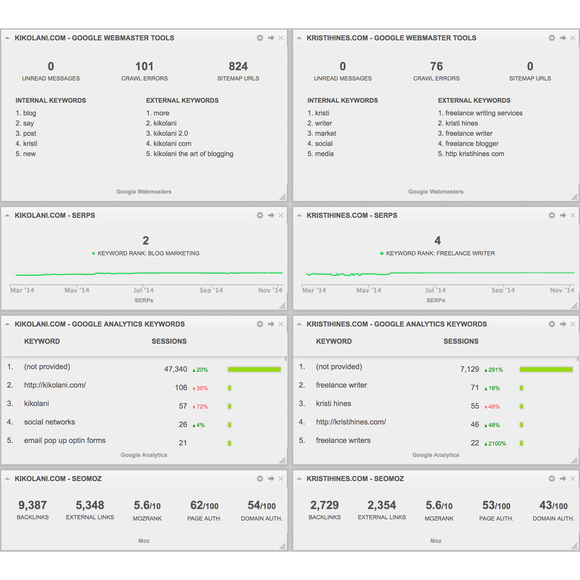Click Sessions column header in Kikolani.com keywords
Screen dimensions: 580x580
[169, 341]
